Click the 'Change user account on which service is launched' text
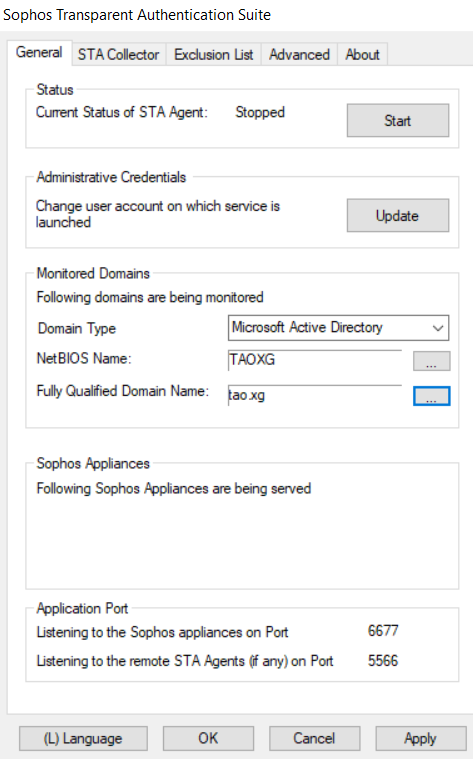 (158, 214)
